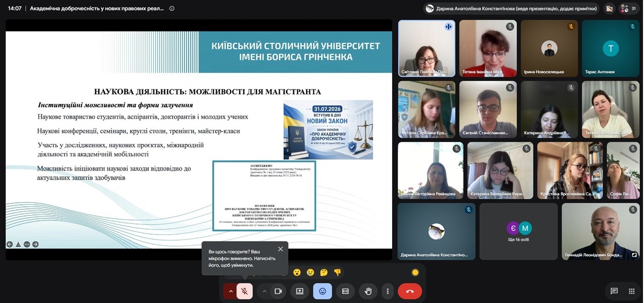644x303 pixels.
Task: Click muted mic icon on Ірина Новоселецька tile
Action: (x=571, y=27)
